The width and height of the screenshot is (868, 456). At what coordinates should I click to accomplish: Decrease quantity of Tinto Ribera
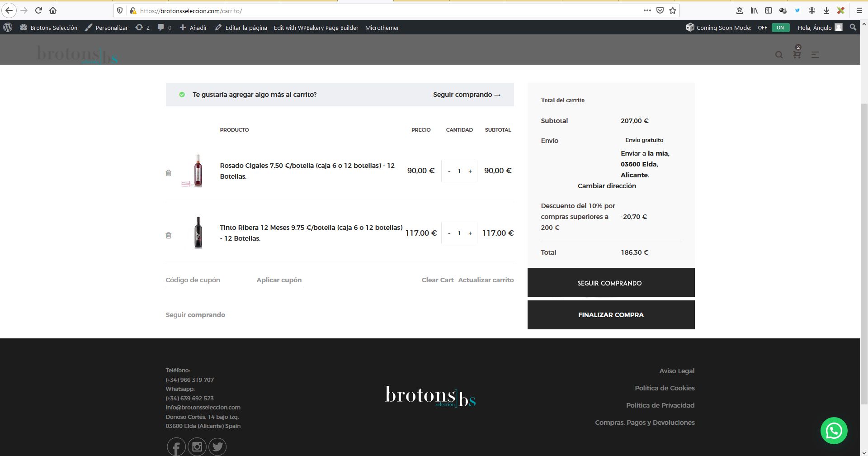[x=449, y=233]
